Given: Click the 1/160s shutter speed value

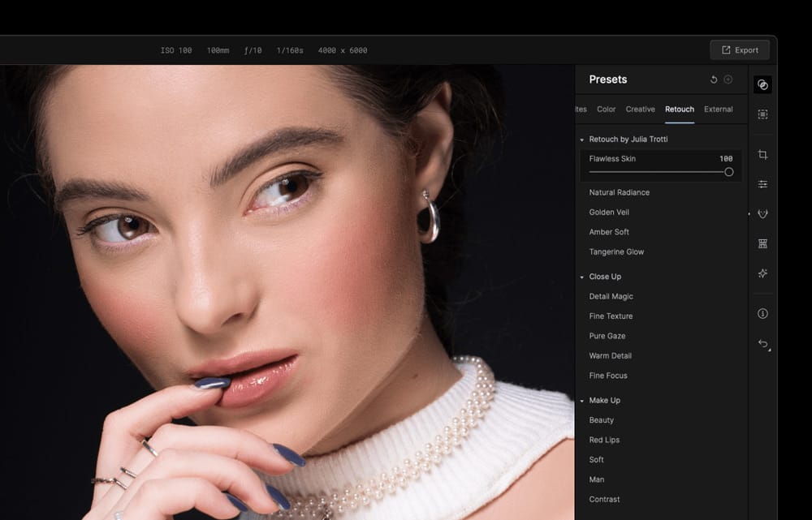Looking at the screenshot, I should tap(290, 50).
